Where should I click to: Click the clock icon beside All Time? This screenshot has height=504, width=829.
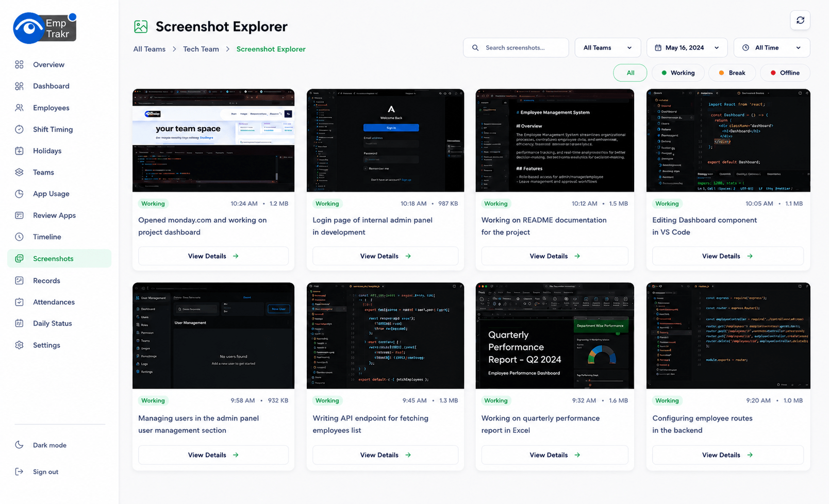tap(745, 48)
